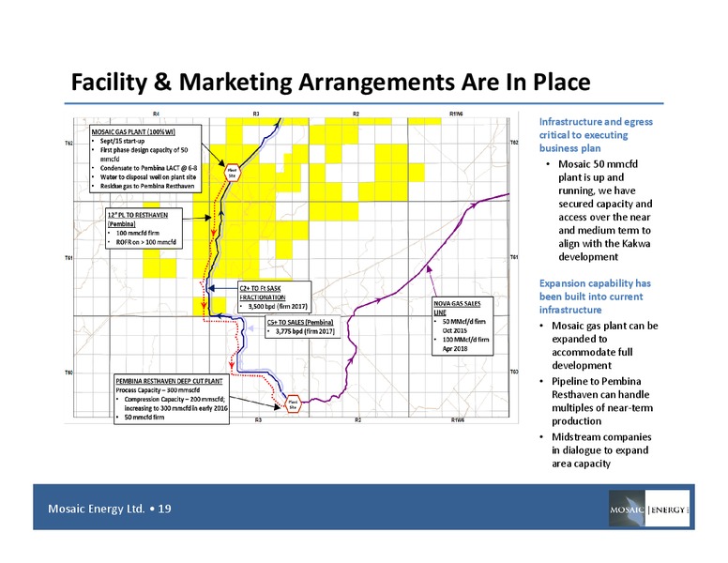728x563 pixels.
Task: Click 'C5+ TO SALES (Pembina)' label
Action: point(300,323)
